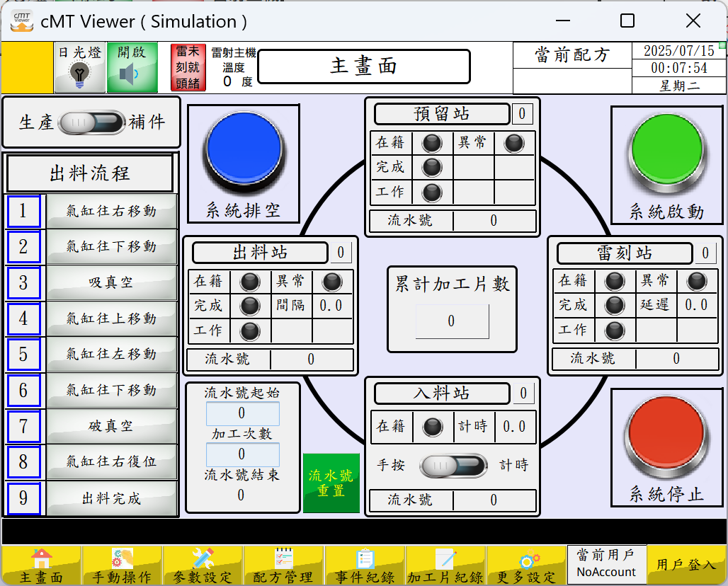Screen dimensions: 728x586
Task: Click the 入料站 計時 value 0.0
Action: coord(515,427)
